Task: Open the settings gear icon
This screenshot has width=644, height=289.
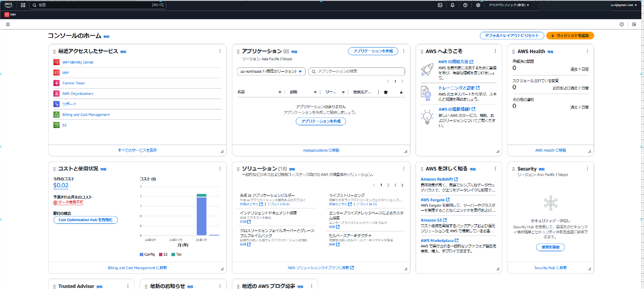Action: [x=478, y=5]
